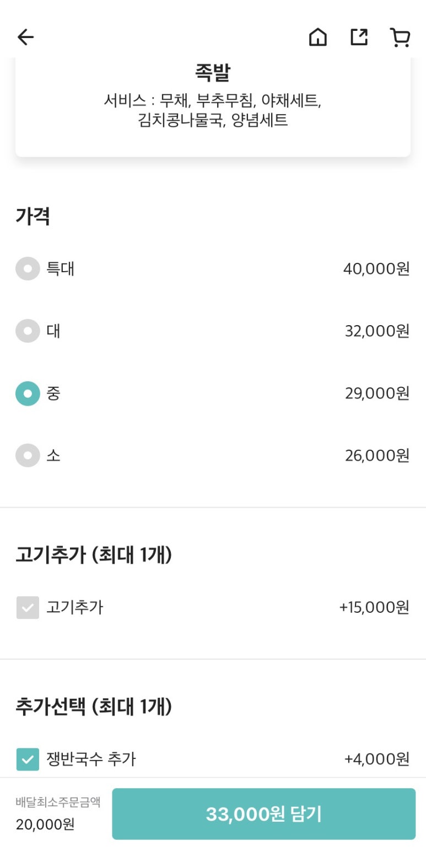Tap the 배달최소주문금액 20,000원 info
426x868 pixels.
coord(58,813)
